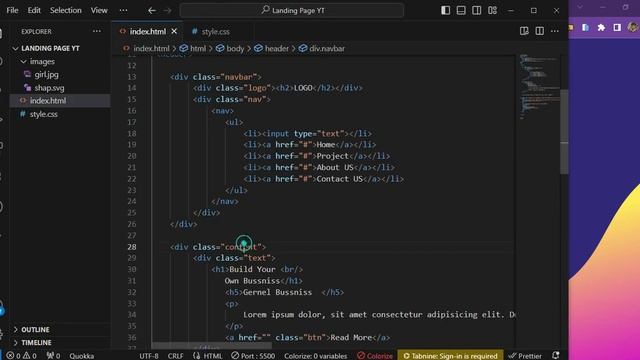
Task: Open the File menu
Action: pyautogui.click(x=12, y=10)
